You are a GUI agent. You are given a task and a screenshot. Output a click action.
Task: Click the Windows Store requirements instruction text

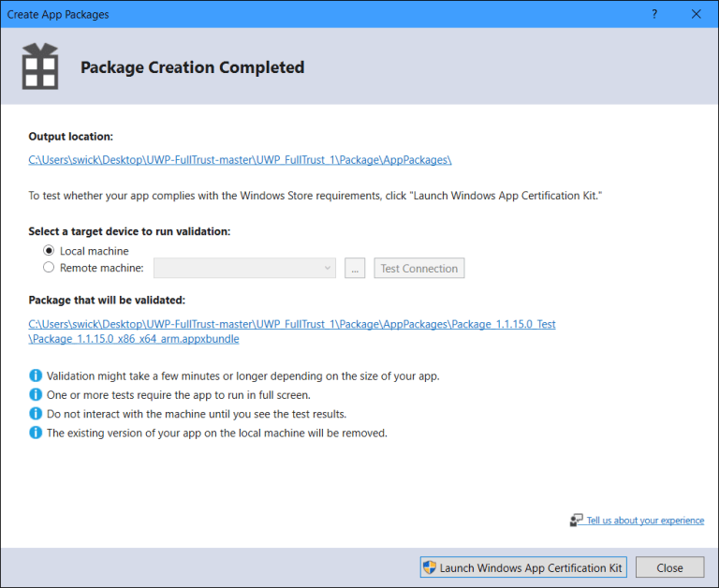pos(315,196)
